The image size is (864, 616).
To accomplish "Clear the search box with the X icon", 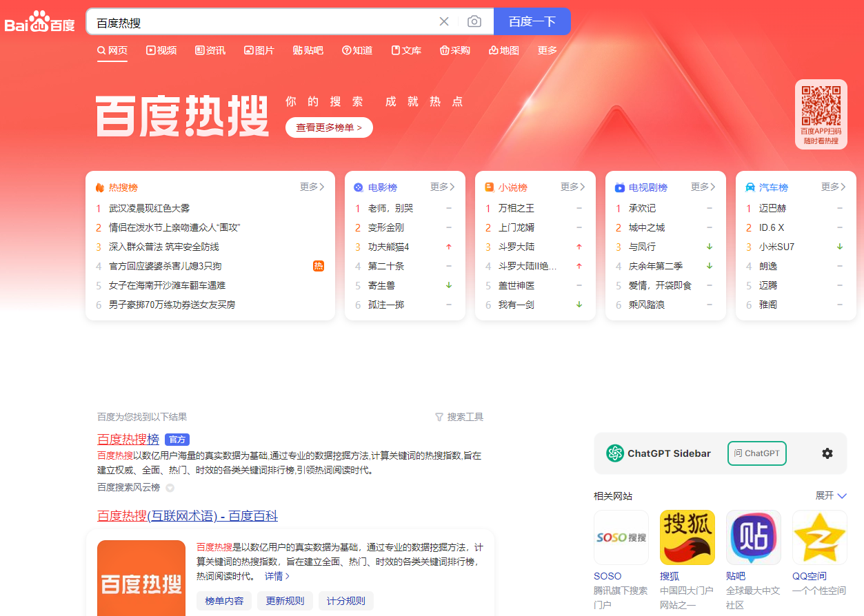I will [x=444, y=21].
